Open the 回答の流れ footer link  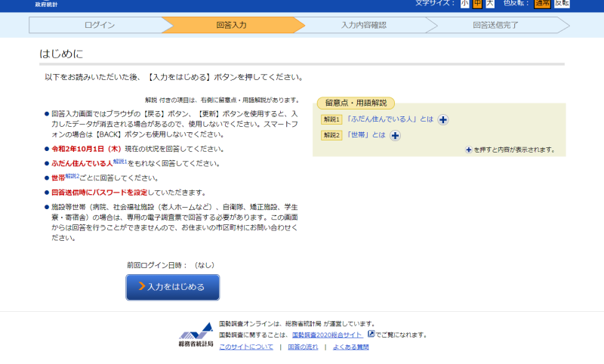click(303, 347)
